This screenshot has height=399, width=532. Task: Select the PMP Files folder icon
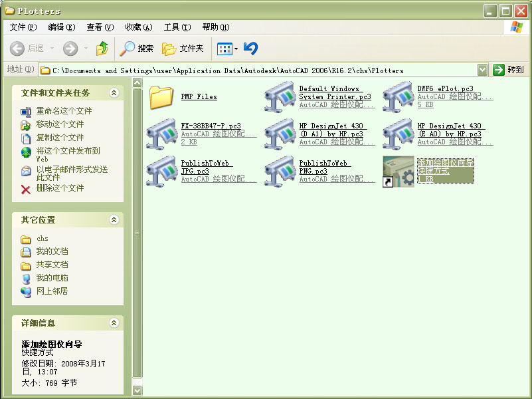(x=161, y=97)
